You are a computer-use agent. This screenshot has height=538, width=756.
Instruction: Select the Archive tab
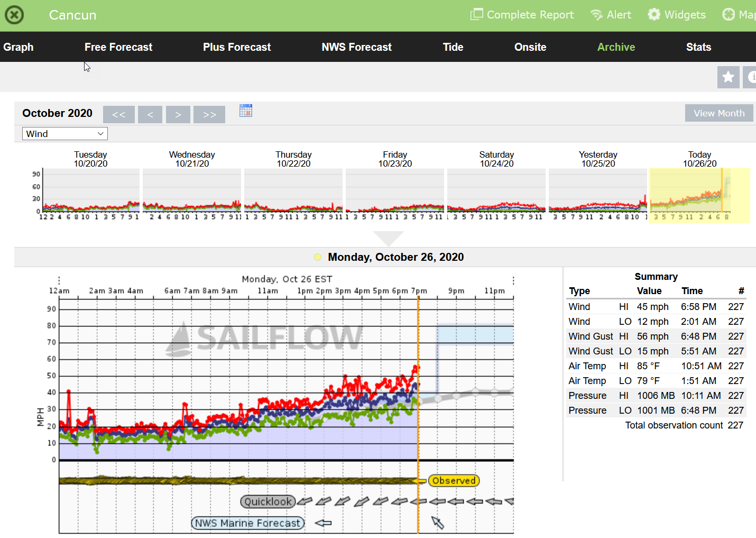tap(616, 47)
